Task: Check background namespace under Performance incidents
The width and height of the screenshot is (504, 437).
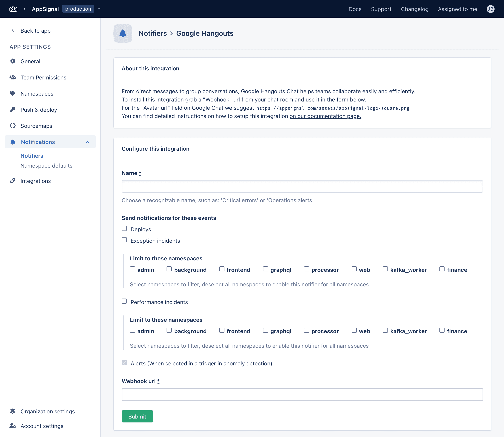Action: coord(169,330)
